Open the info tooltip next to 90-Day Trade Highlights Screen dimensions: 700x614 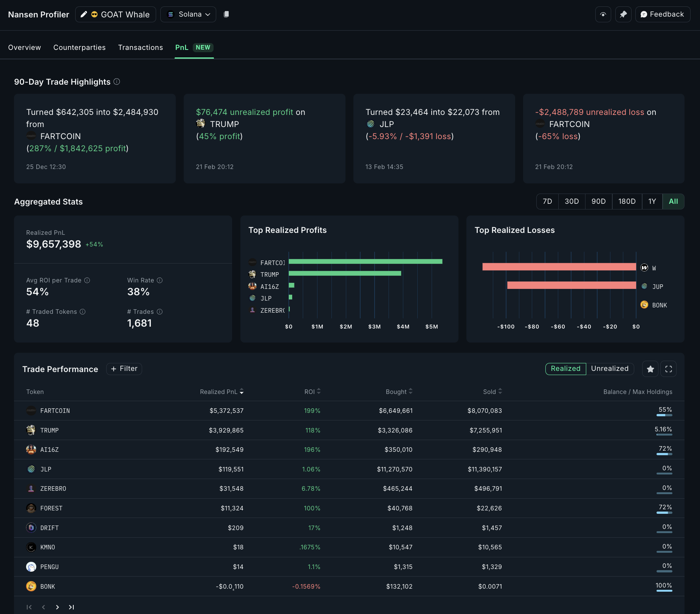coord(116,82)
